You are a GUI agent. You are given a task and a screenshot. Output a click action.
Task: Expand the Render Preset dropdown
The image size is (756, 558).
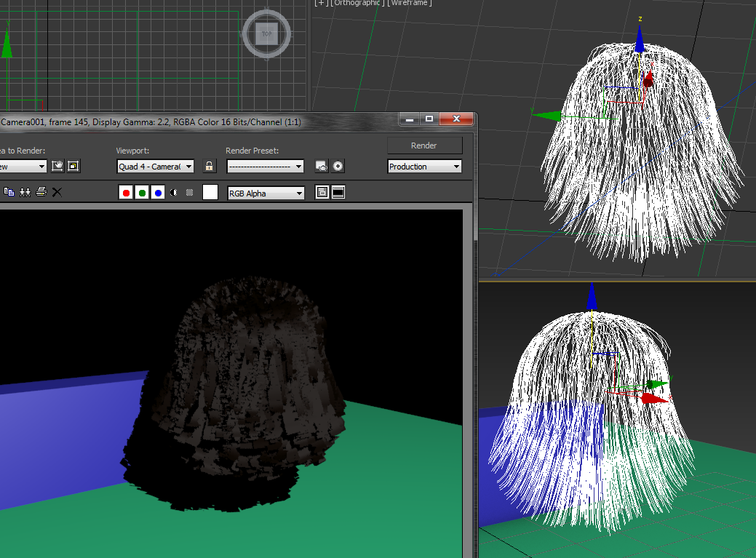click(265, 167)
